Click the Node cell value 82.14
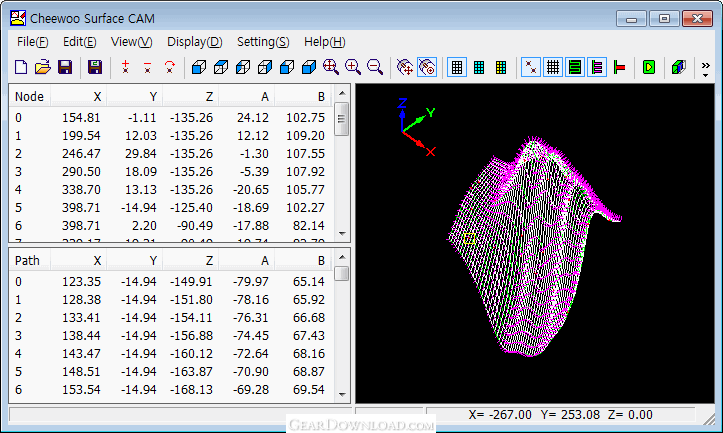The height and width of the screenshot is (433, 723). 308,225
